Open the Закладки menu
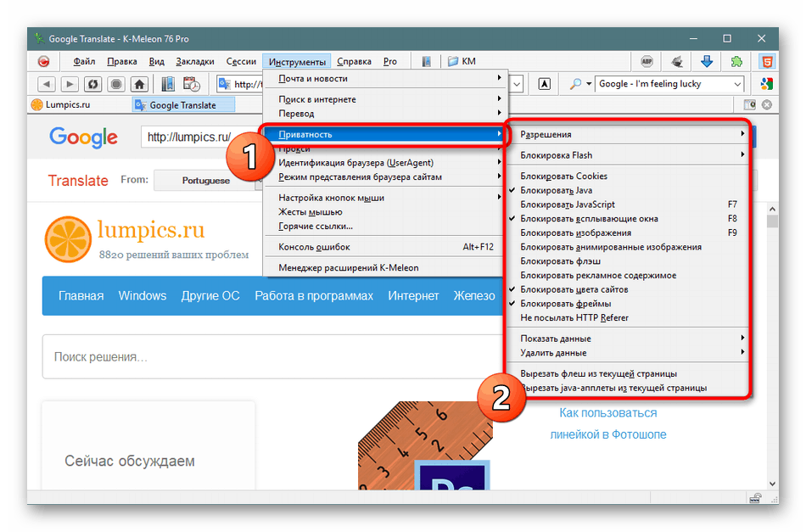The image size is (806, 532). click(x=195, y=62)
